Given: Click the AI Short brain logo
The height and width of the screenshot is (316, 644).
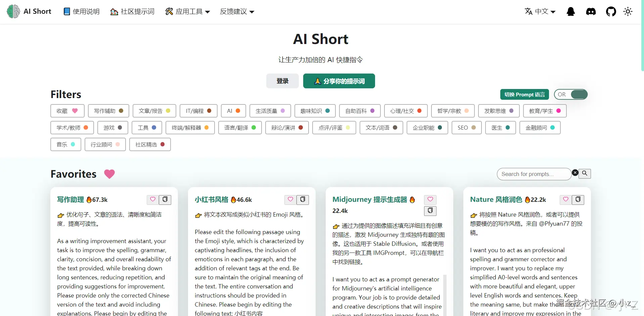Looking at the screenshot, I should pos(13,11).
